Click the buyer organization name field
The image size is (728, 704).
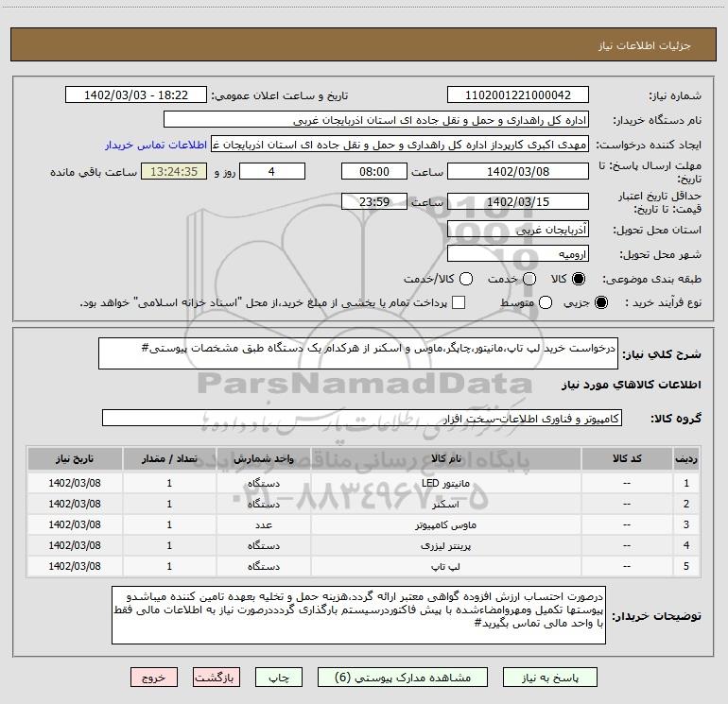pyautogui.click(x=376, y=120)
